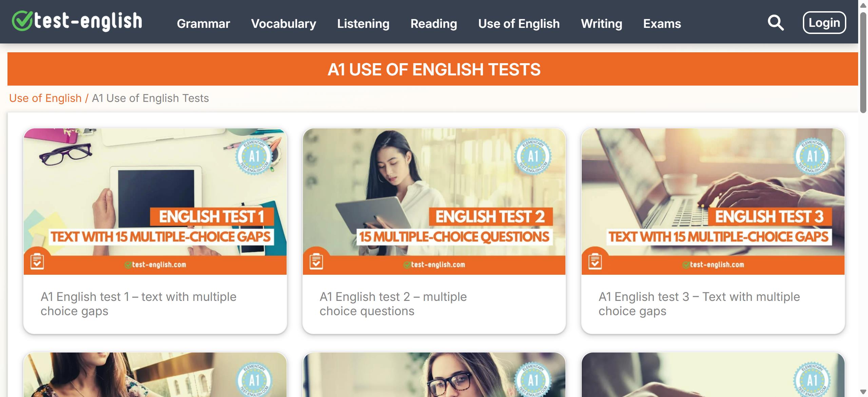The height and width of the screenshot is (397, 868).
Task: Open A1 English test 2 multiple choice questions link
Action: tap(393, 304)
